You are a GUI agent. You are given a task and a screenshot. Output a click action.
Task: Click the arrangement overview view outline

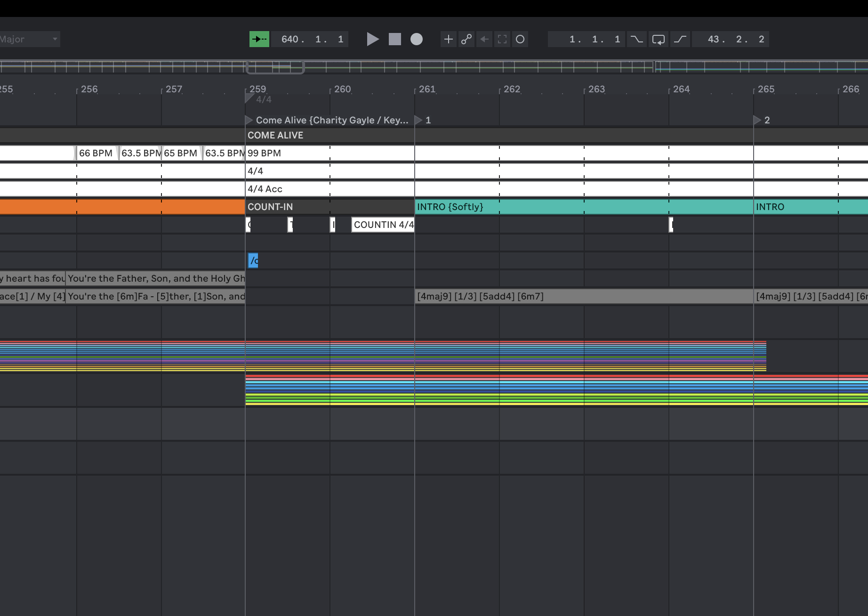click(275, 67)
